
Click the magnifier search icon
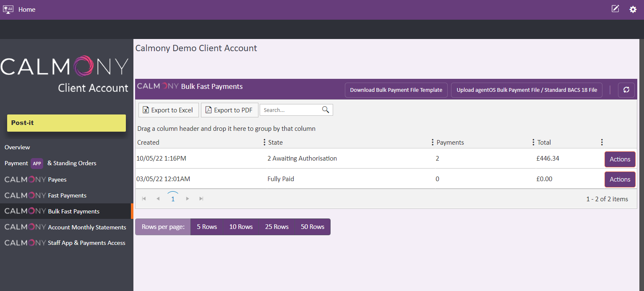tap(326, 110)
